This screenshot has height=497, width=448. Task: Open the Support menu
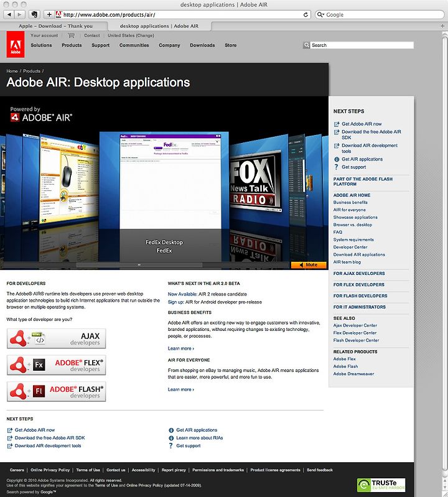pos(101,45)
